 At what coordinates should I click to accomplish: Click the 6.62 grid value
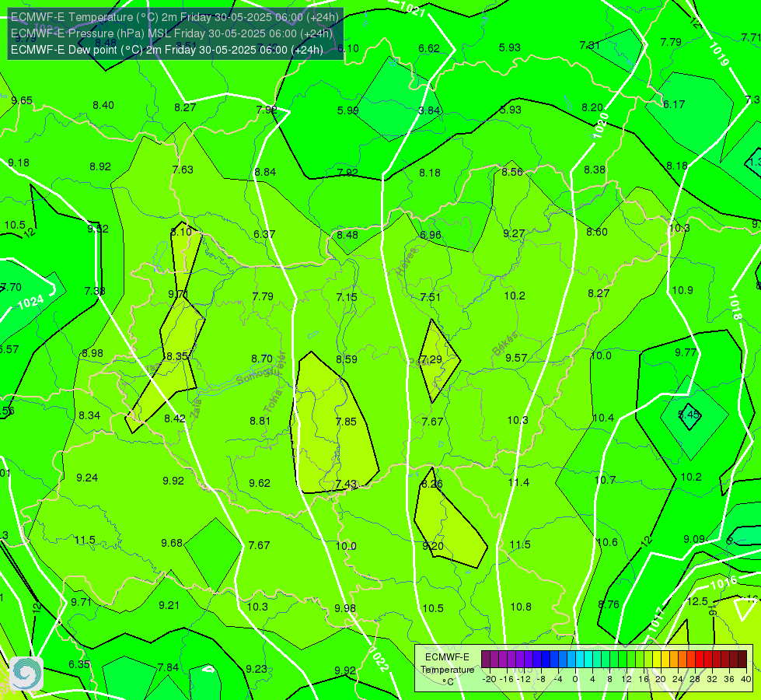pos(429,48)
